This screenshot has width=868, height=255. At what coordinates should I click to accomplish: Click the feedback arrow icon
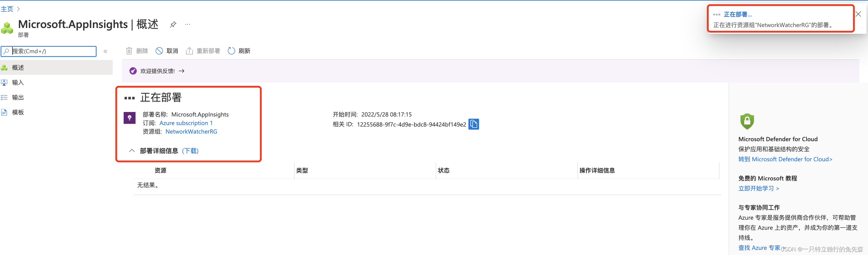(182, 71)
